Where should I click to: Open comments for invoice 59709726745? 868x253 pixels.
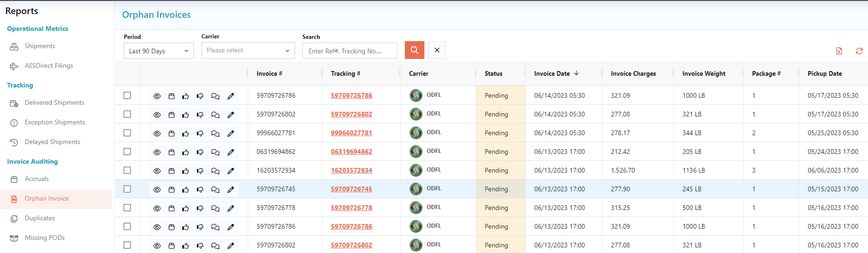click(215, 189)
